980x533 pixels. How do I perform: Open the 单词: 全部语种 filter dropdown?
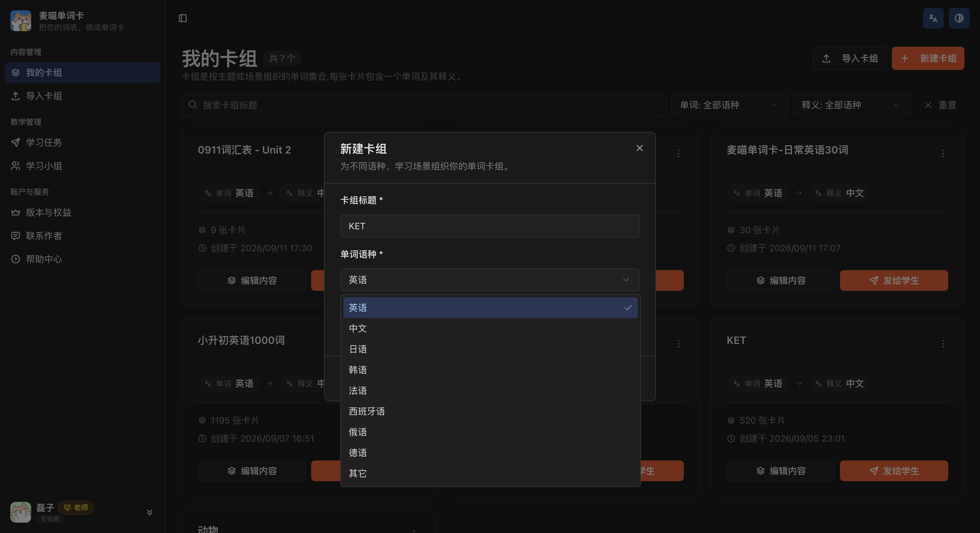tap(729, 105)
